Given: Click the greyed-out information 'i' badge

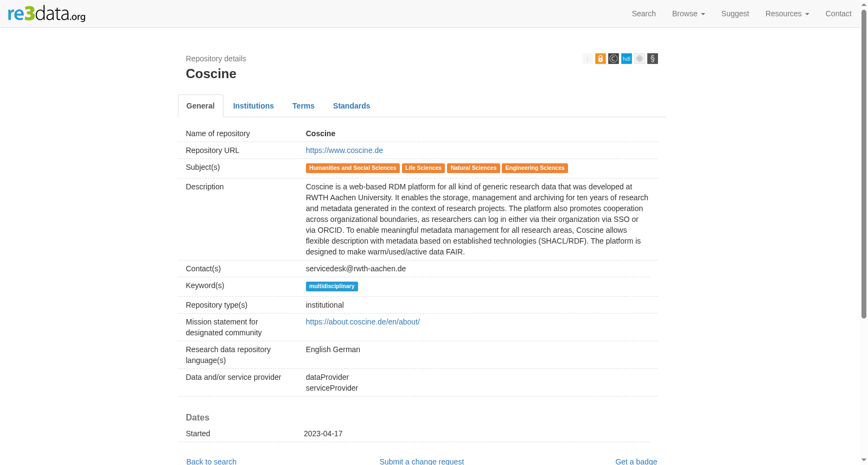Looking at the screenshot, I should (588, 59).
